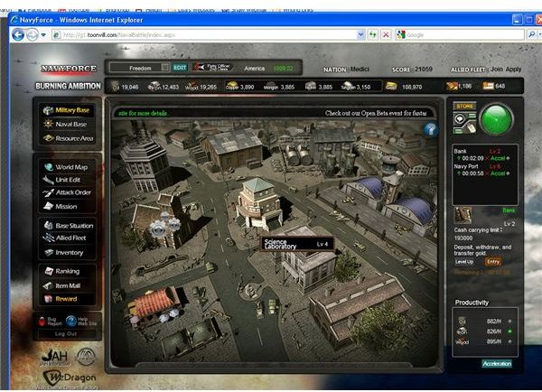The height and width of the screenshot is (392, 542).
Task: Click the Acceleration button
Action: click(x=497, y=364)
